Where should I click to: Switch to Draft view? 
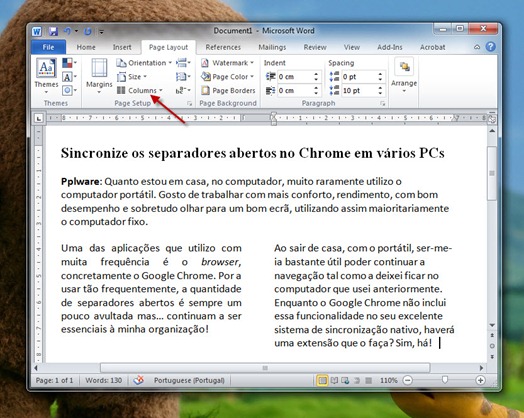[369, 380]
